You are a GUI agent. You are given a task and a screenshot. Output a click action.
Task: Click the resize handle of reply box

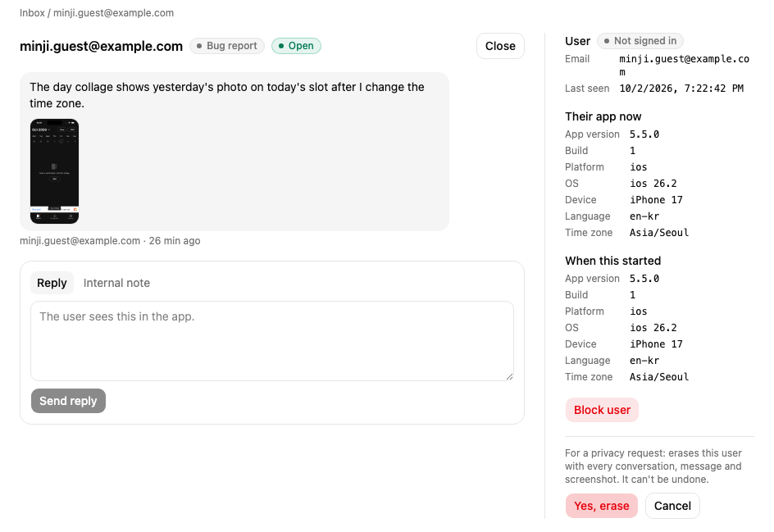(x=509, y=376)
